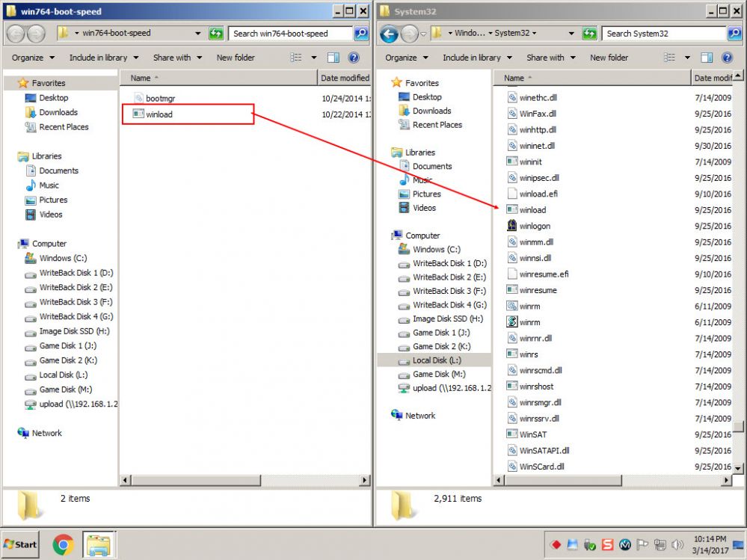747x560 pixels.
Task: Click the taskbar clock showing 10:14 PM
Action: coord(710,545)
